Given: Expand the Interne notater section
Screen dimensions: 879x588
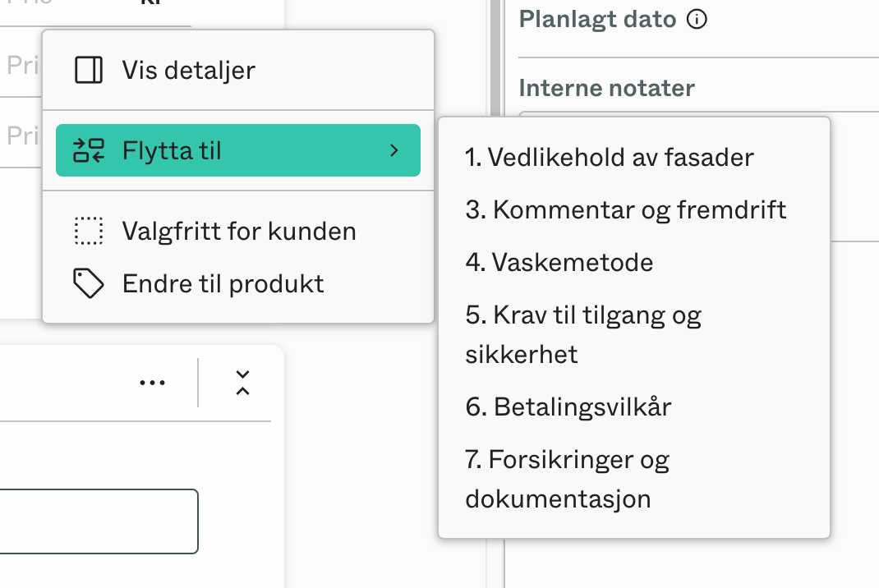Looking at the screenshot, I should [x=605, y=88].
